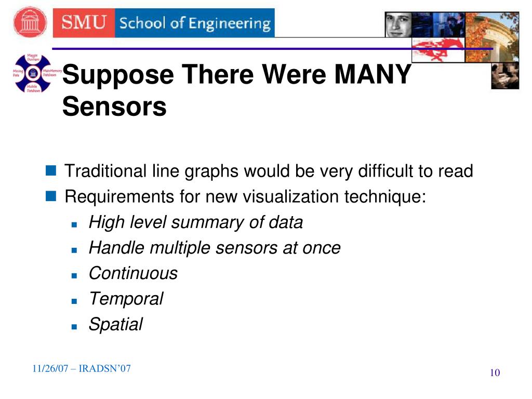Click the circular Maggie Dunham cross logo
This screenshot has height=399, width=532.
point(33,73)
